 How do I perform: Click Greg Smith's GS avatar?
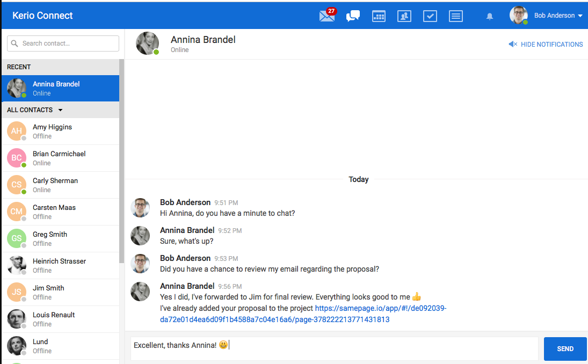pyautogui.click(x=17, y=238)
